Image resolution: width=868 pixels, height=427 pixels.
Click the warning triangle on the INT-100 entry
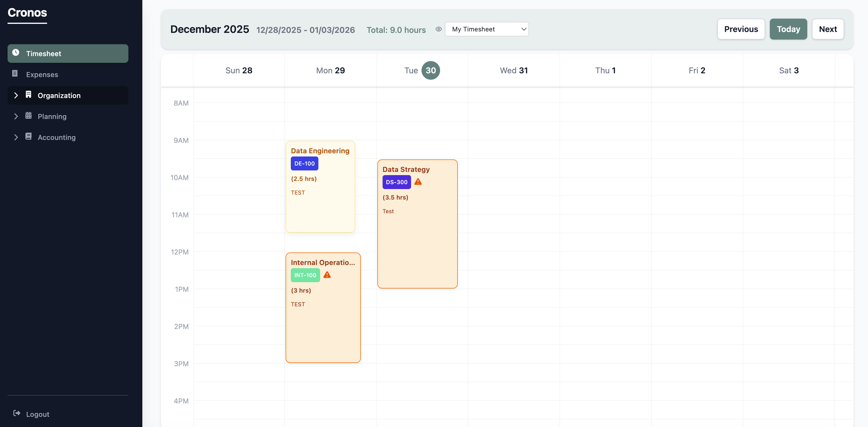click(327, 275)
